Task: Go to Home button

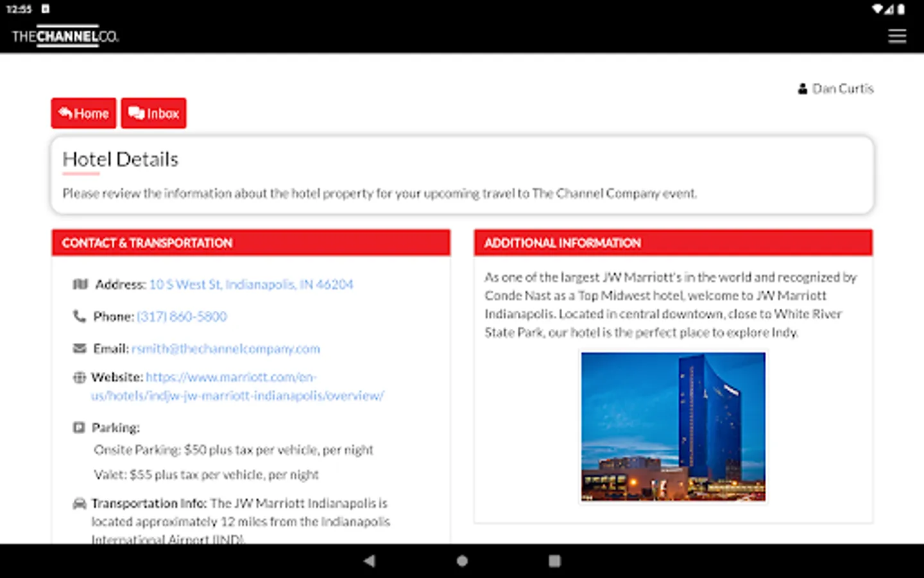Action: click(x=83, y=113)
